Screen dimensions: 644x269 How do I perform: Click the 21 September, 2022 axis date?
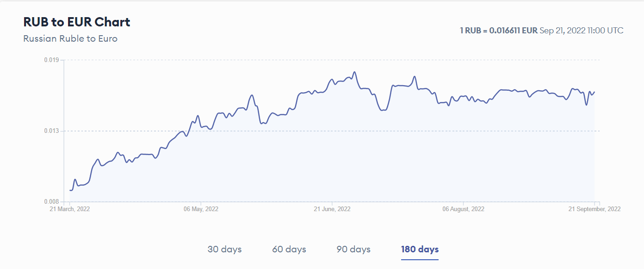coord(594,209)
